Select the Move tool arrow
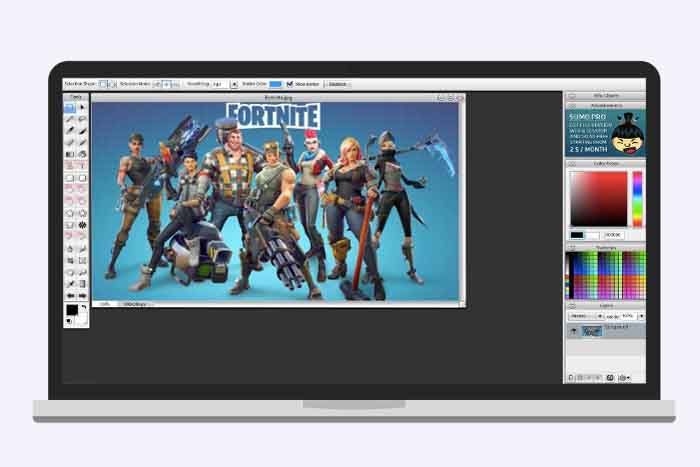Image resolution: width=700 pixels, height=467 pixels. click(82, 108)
